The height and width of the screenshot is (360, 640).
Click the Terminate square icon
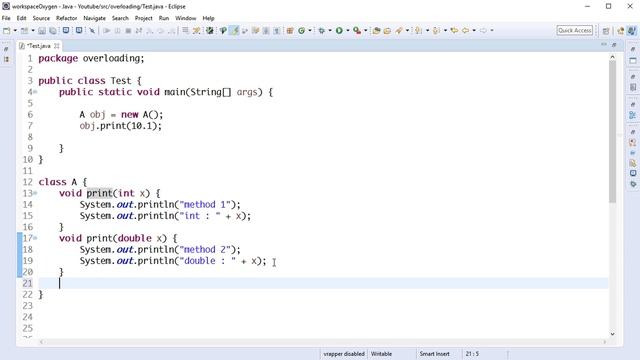click(x=128, y=31)
